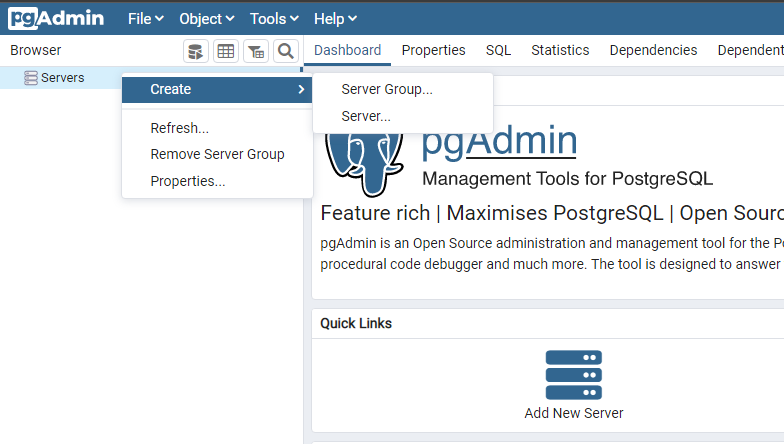Select Remove Server Group in the context menu
The image size is (784, 444).
click(217, 154)
